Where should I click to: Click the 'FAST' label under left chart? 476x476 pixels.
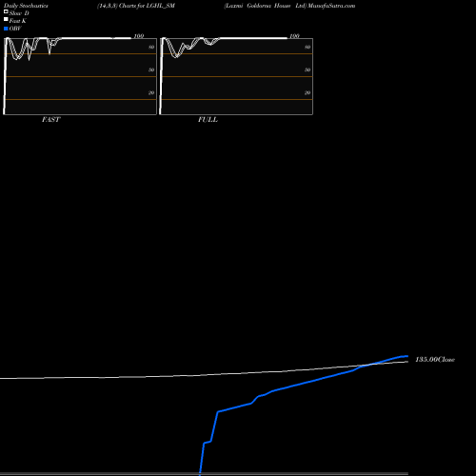tap(50, 120)
